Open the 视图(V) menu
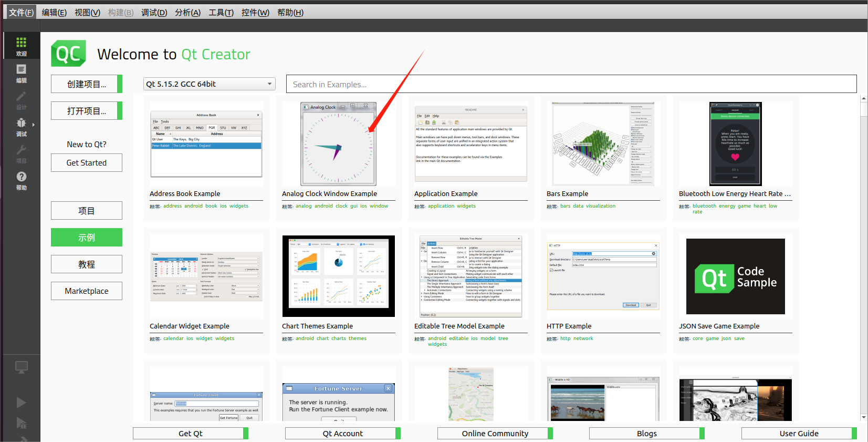The image size is (868, 442). 87,12
